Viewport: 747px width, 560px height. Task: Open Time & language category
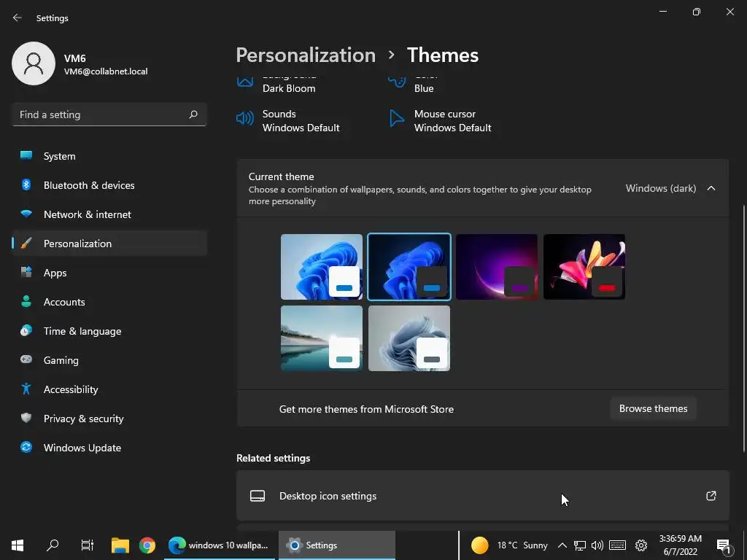[109, 330]
